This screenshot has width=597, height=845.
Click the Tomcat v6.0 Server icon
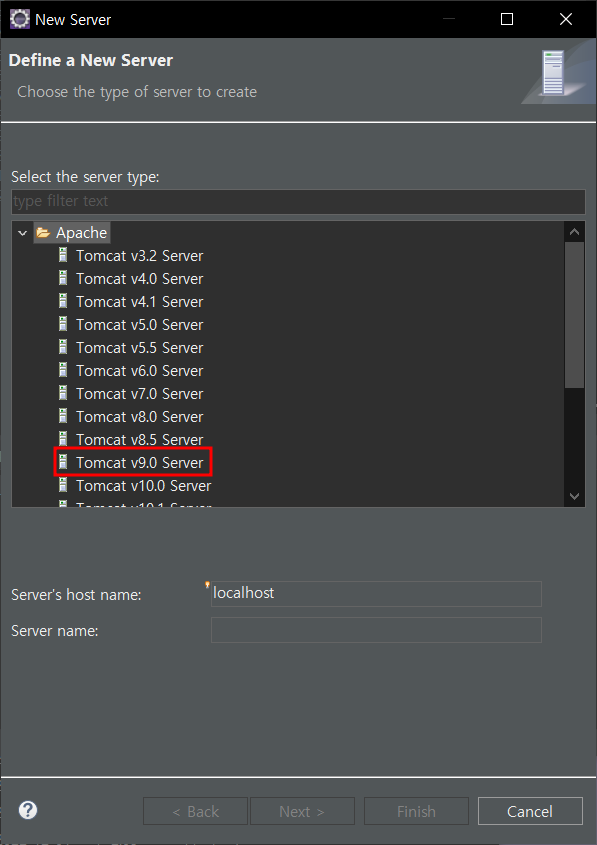63,370
